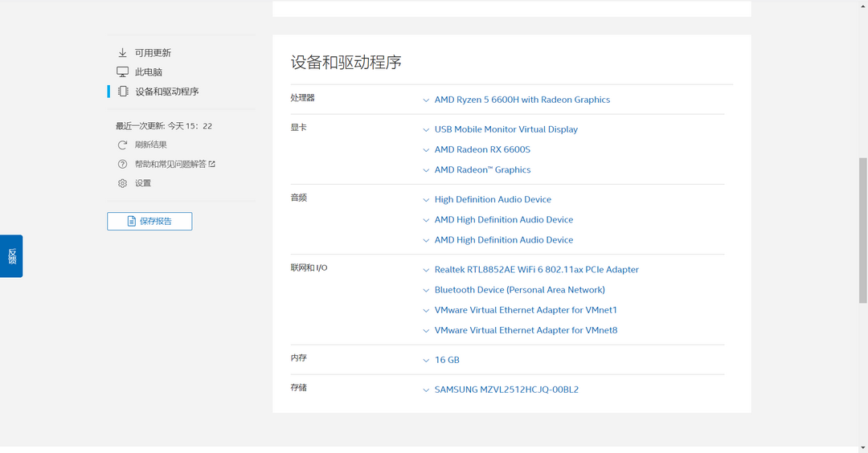Image resolution: width=868 pixels, height=453 pixels.
Task: Click the vertical scrollbar thumb
Action: tap(863, 230)
